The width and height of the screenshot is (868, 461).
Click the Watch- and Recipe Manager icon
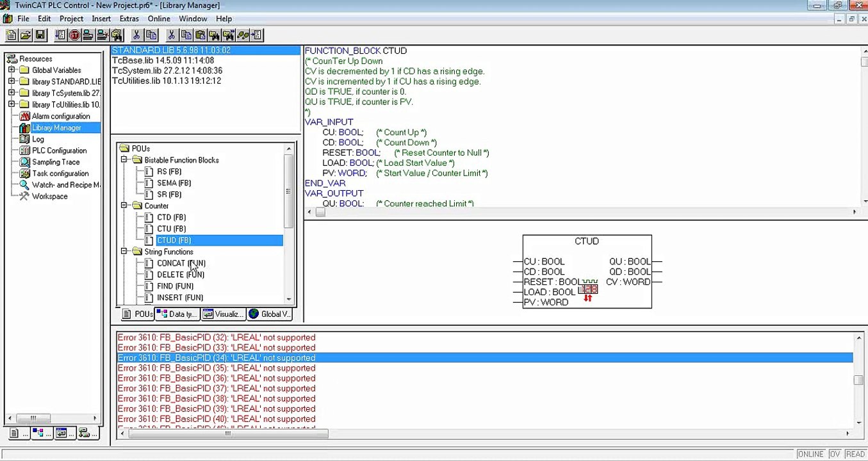(x=25, y=185)
